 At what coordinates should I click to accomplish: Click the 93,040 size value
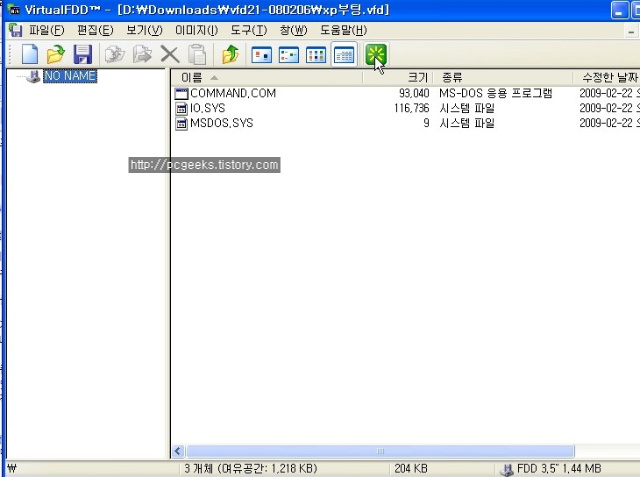(414, 93)
